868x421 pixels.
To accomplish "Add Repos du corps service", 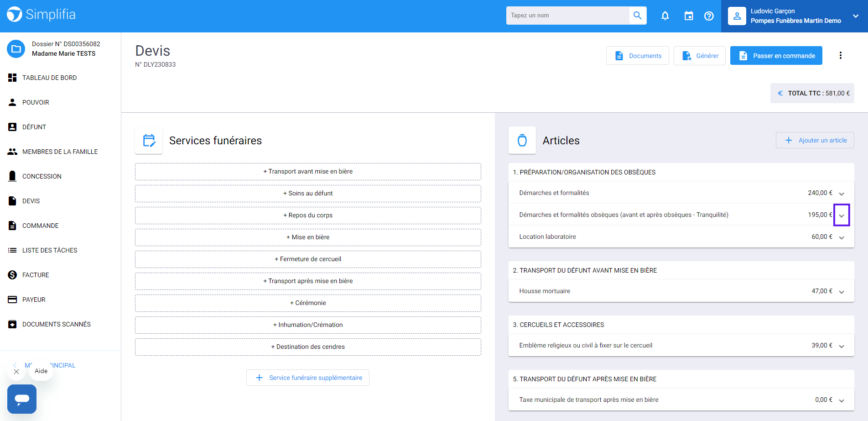I will pos(308,216).
